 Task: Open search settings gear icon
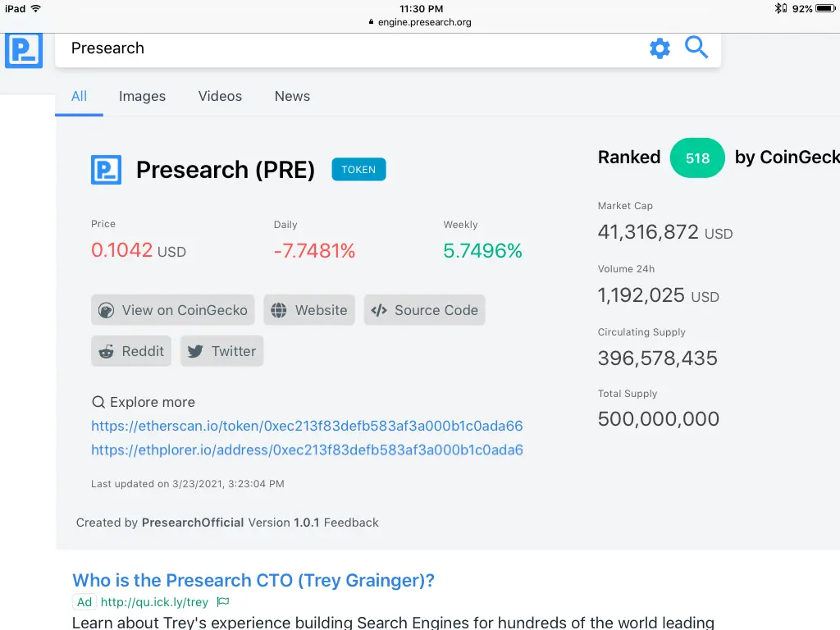(x=660, y=48)
